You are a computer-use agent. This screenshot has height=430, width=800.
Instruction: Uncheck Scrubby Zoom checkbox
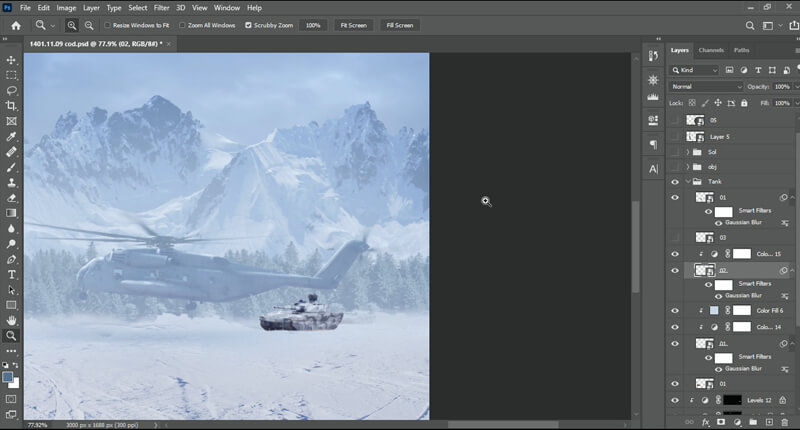248,26
